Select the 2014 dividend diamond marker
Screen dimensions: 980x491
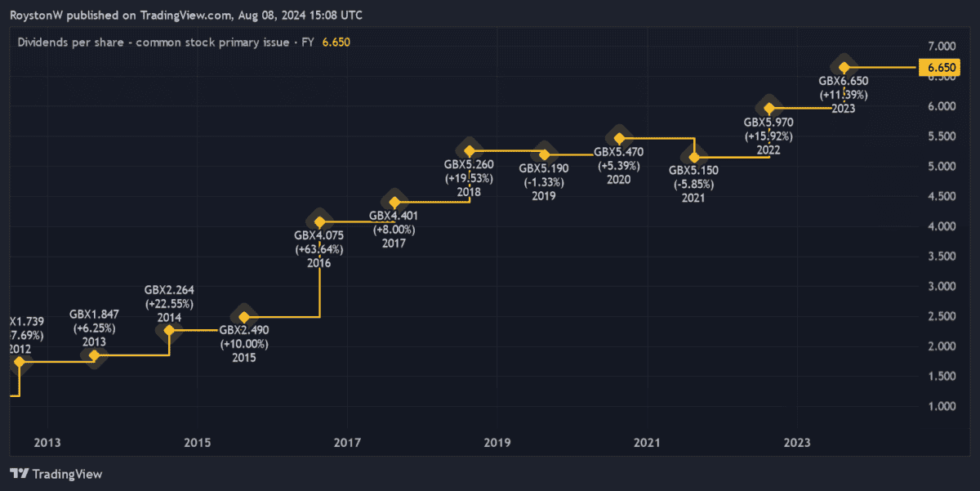168,330
